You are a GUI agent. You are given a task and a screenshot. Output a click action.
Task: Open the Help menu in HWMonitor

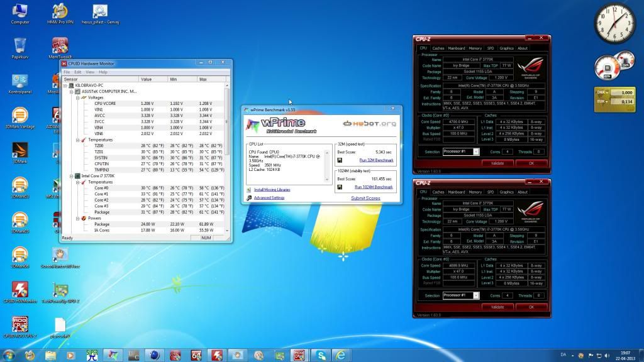[x=103, y=72]
